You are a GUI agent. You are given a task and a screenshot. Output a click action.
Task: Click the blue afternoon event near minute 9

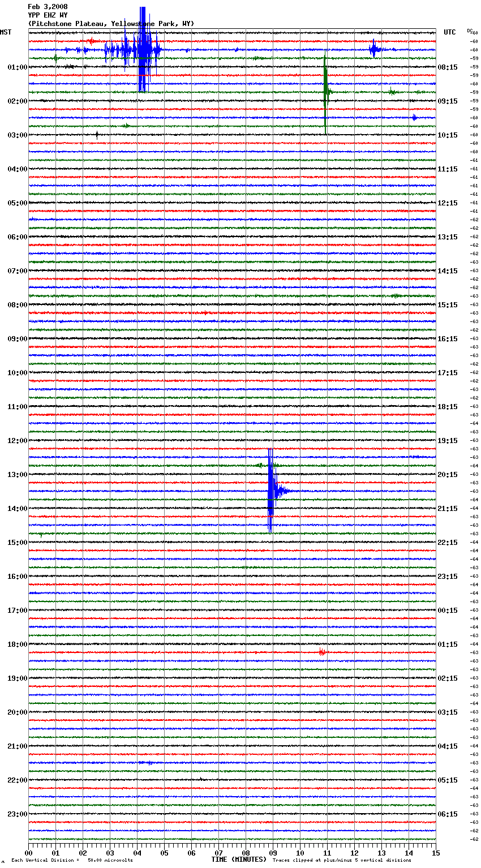point(272,491)
